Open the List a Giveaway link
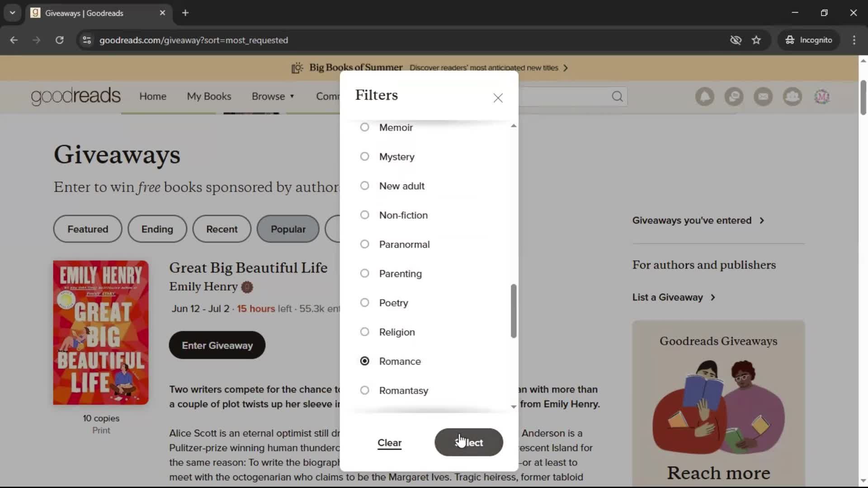 [x=674, y=297]
